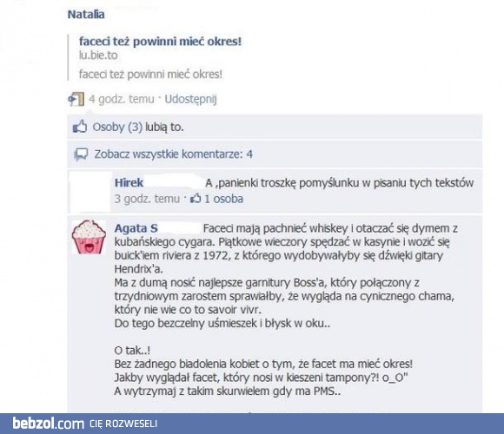Screen dimensions: 504x434
Task: Click the Udostępnij share link
Action: point(190,99)
